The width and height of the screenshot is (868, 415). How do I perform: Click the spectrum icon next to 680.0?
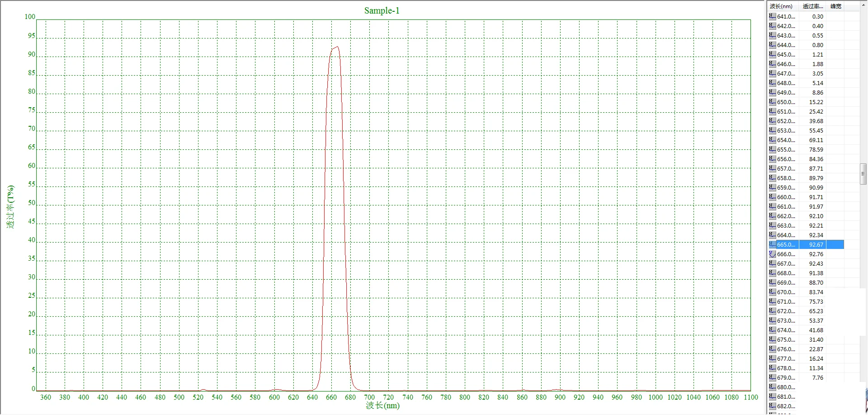click(773, 387)
